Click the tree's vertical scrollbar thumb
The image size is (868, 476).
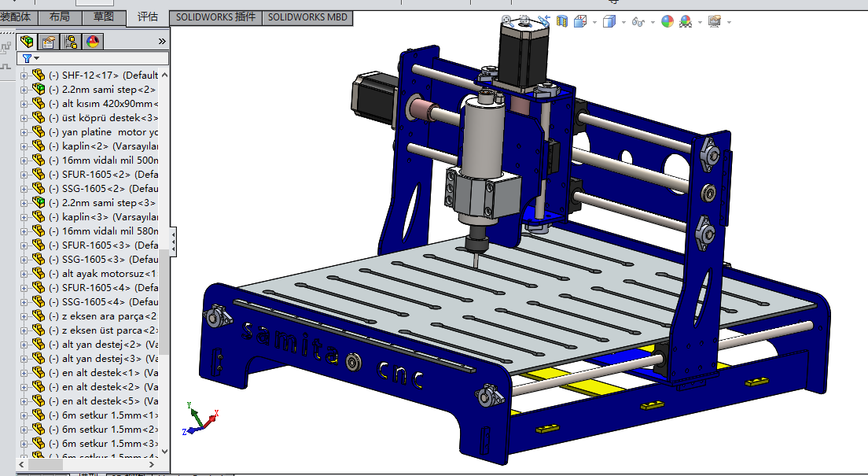(x=164, y=302)
